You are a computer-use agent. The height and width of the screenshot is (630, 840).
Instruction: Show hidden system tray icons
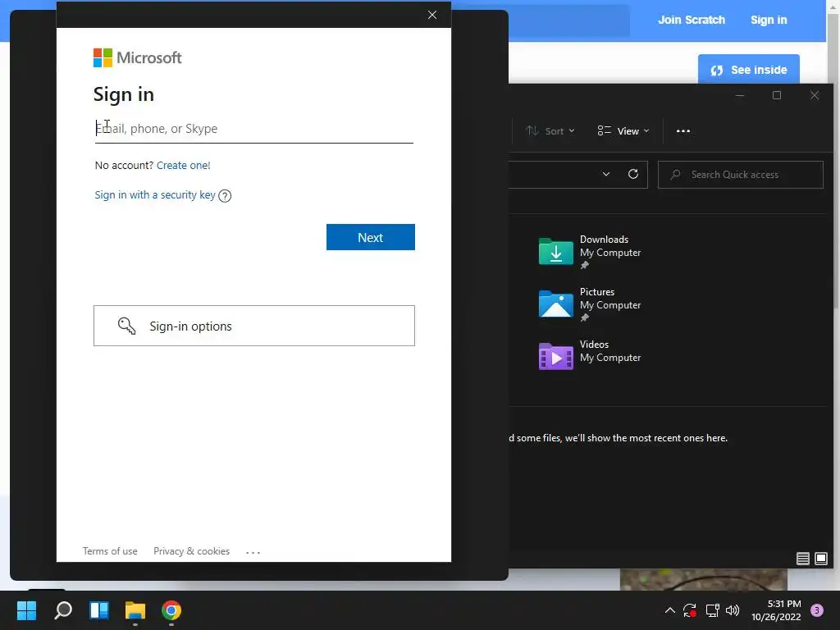click(669, 610)
